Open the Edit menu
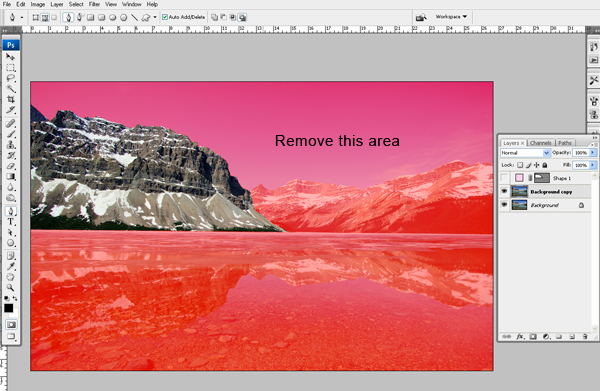 [x=21, y=4]
